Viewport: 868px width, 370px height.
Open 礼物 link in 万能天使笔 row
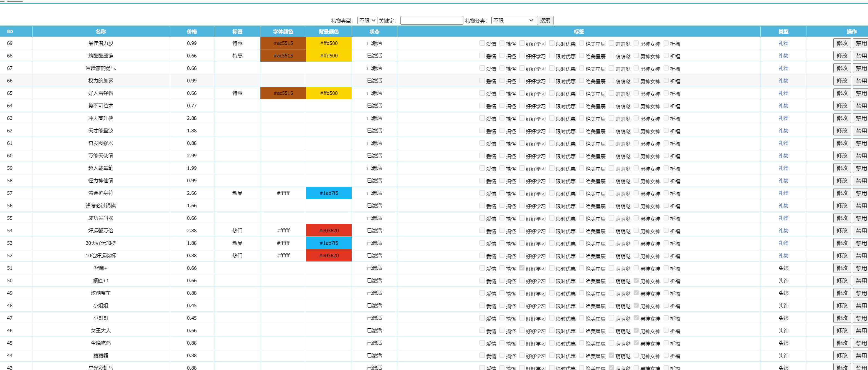(x=783, y=155)
